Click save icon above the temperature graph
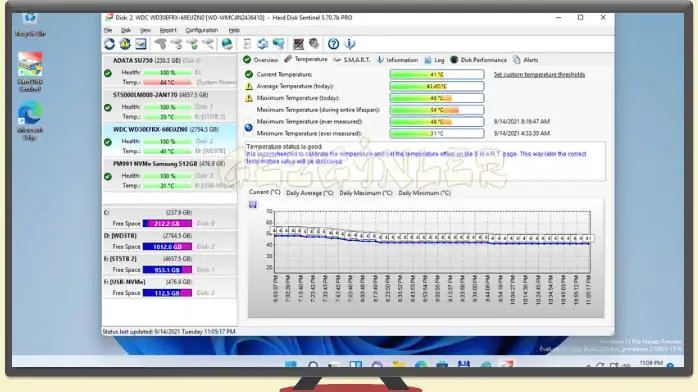 (253, 205)
